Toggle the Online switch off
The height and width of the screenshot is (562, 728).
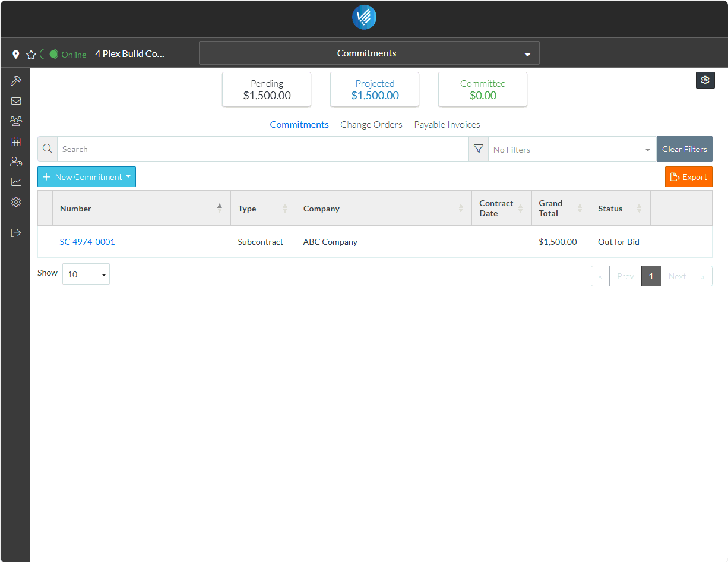point(49,54)
